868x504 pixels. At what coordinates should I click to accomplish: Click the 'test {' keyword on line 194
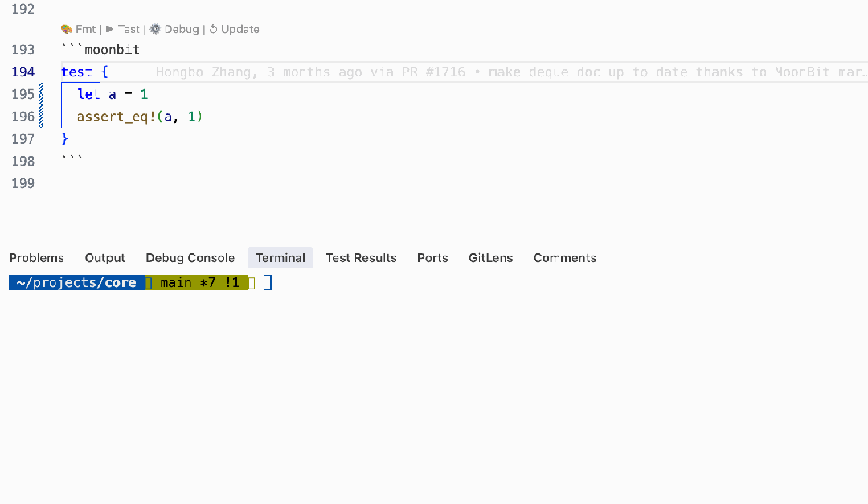84,72
